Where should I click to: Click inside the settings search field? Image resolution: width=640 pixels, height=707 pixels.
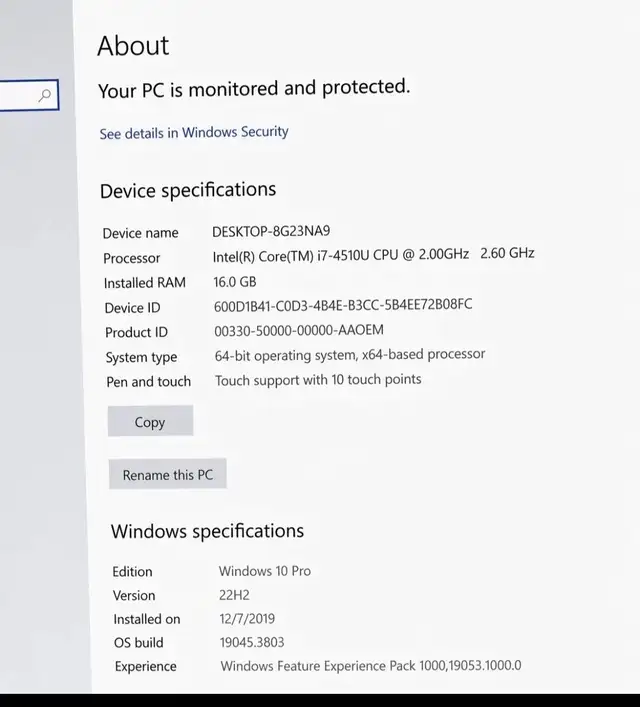tap(29, 95)
